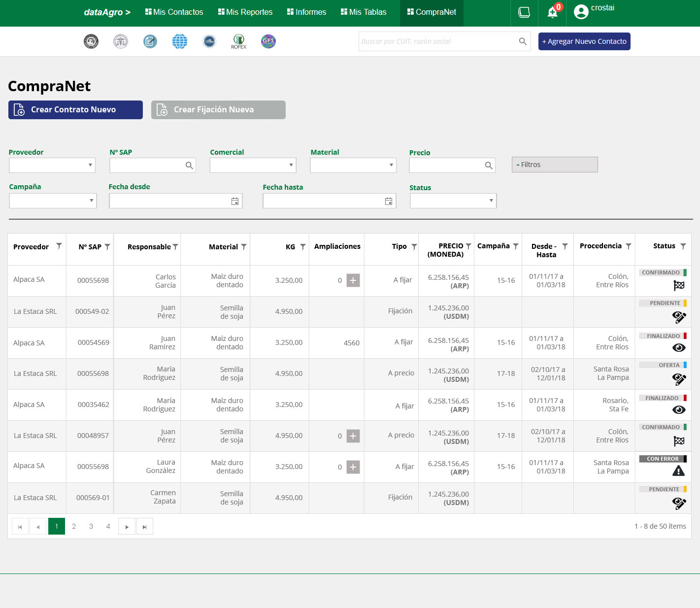Screen dimensions: 700x608
Task: Go to page 2
Action: pyautogui.click(x=74, y=526)
